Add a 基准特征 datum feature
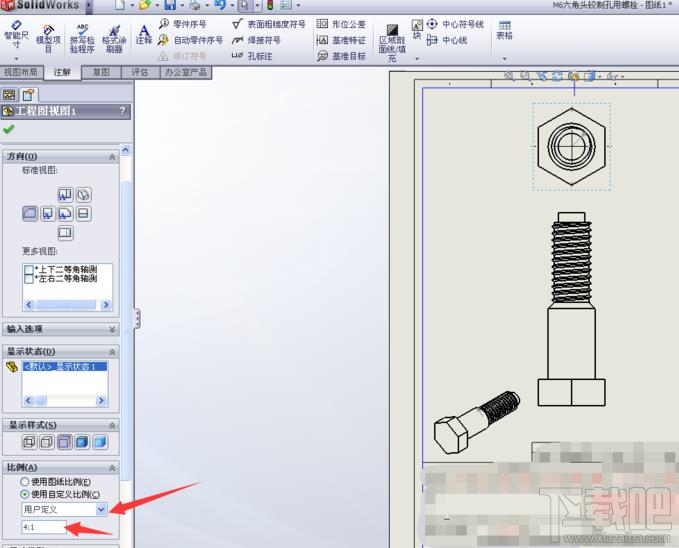Viewport: 679px width, 548px height. point(341,40)
